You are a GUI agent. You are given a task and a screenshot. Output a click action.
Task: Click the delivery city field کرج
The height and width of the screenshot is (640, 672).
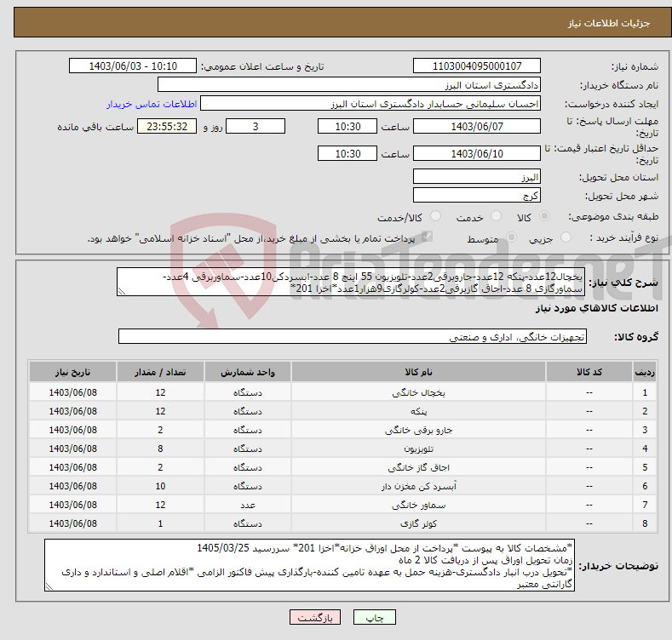pos(477,196)
